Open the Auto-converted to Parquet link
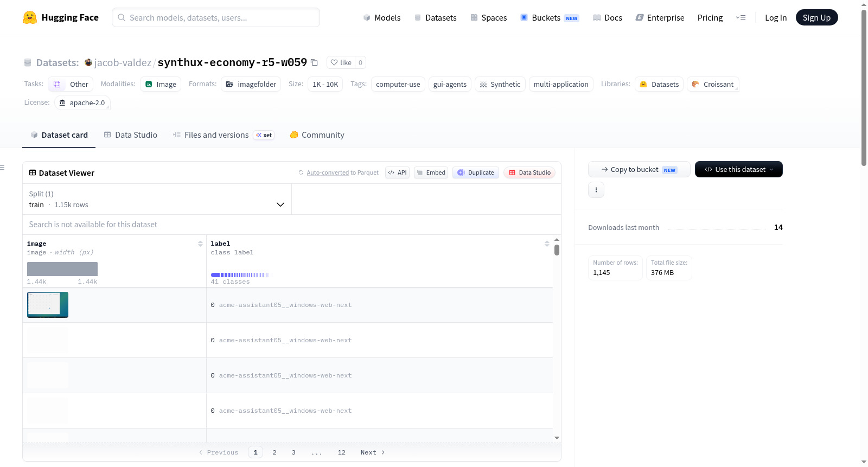This screenshot has width=868, height=467. (328, 172)
